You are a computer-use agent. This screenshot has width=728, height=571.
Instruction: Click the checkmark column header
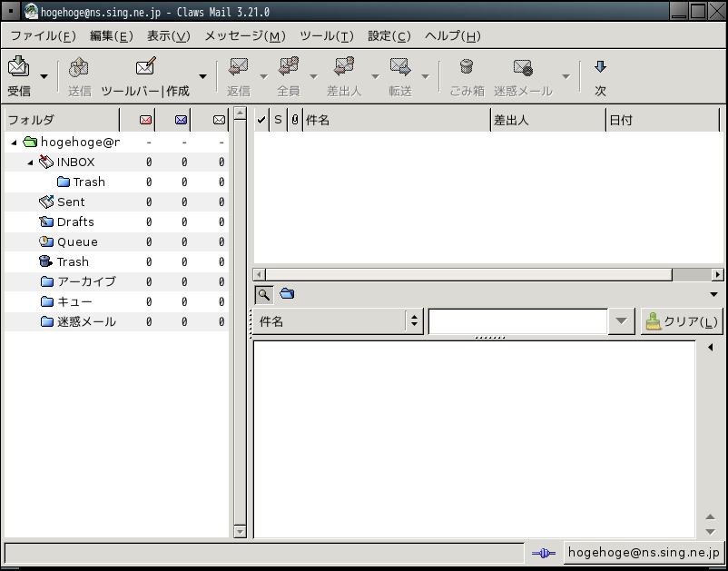pyautogui.click(x=261, y=120)
